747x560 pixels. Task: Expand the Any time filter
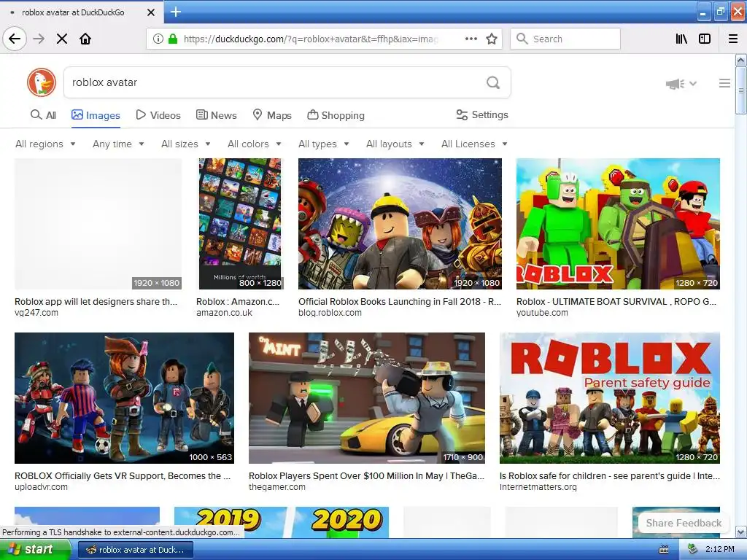(x=118, y=144)
